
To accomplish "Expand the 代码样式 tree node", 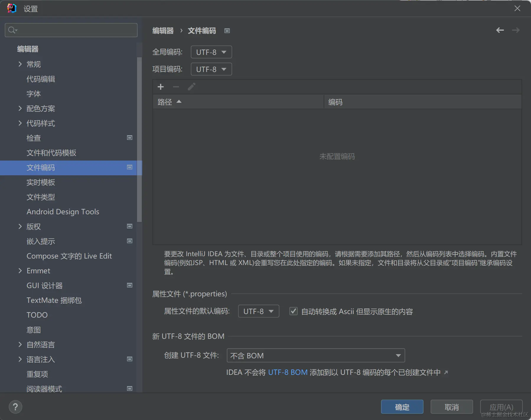I will click(20, 123).
